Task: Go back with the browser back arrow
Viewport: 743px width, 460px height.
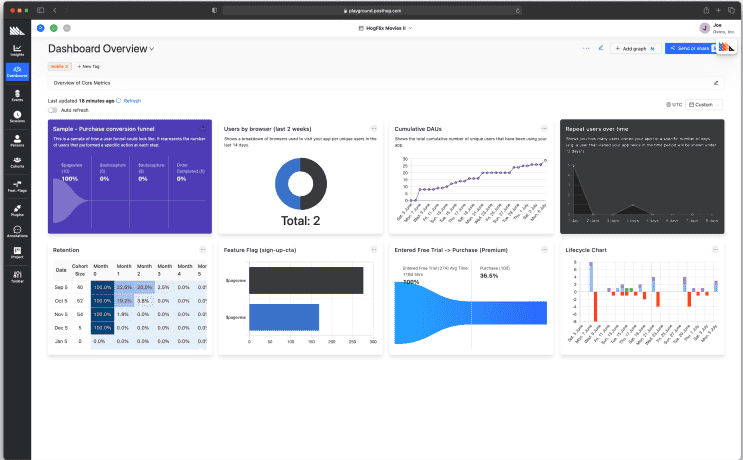Action: click(55, 10)
